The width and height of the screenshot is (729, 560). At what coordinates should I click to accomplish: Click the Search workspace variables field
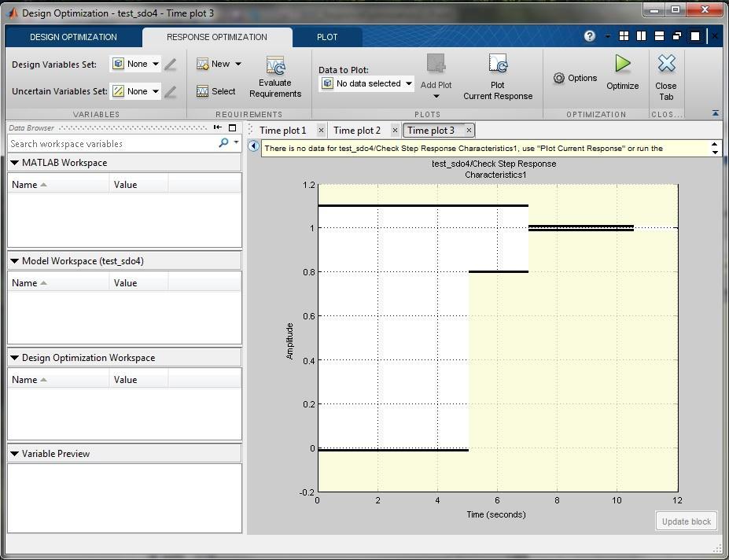tap(112, 144)
